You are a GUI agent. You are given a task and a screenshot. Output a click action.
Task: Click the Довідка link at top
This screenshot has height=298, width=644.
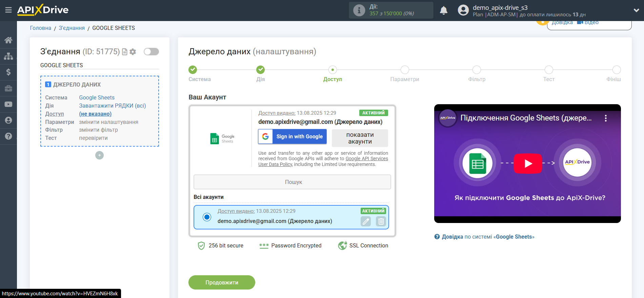[x=562, y=22]
